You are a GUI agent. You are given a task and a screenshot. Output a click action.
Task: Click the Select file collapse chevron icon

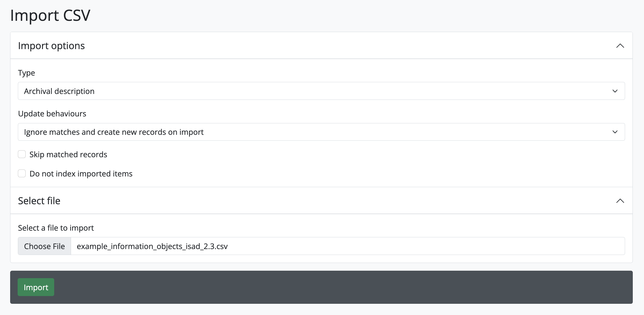click(x=620, y=201)
